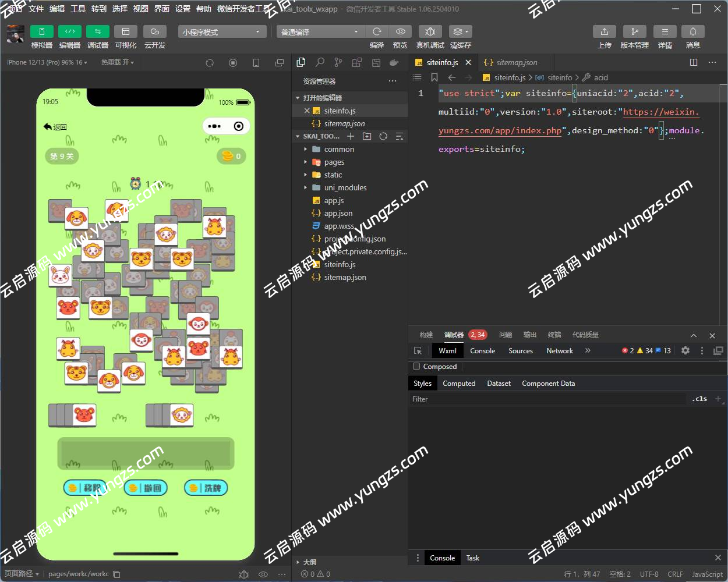728x582 pixels.
Task: Open the iPhone 12/13 Pro device dropdown
Action: [47, 62]
